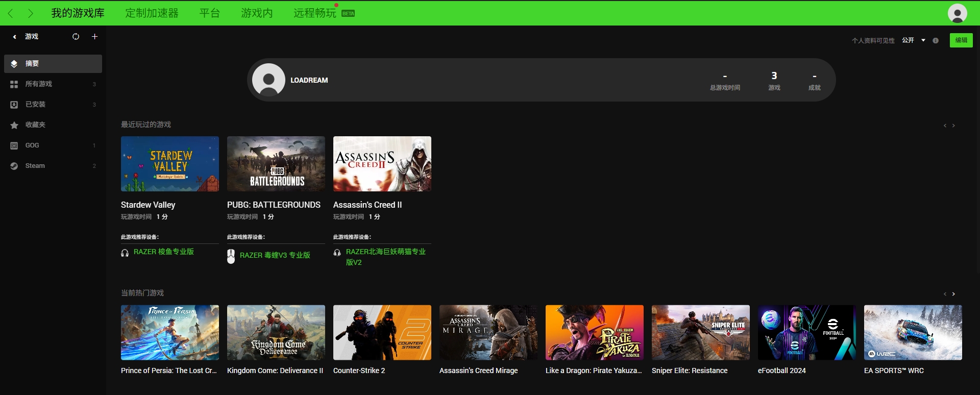Viewport: 980px width, 395px height.
Task: Open the eFootball 2024 thumbnail
Action: point(807,333)
